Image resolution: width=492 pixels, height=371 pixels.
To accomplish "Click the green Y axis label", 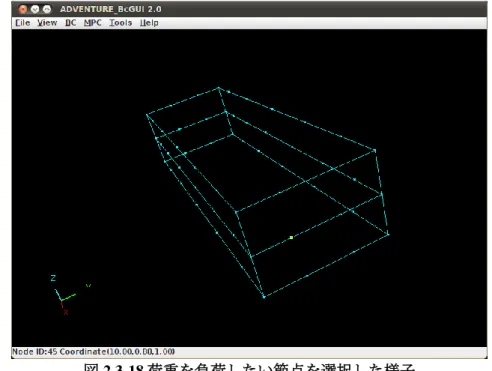I will tap(88, 285).
